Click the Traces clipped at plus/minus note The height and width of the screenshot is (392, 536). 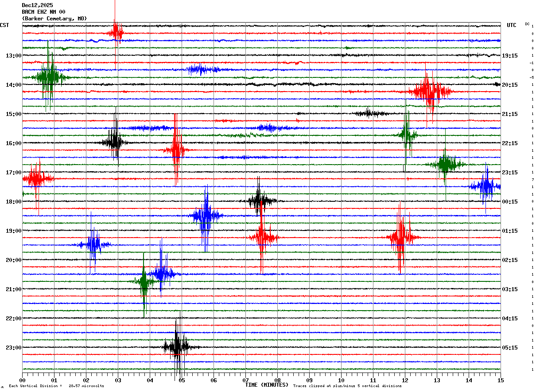pos(347,386)
